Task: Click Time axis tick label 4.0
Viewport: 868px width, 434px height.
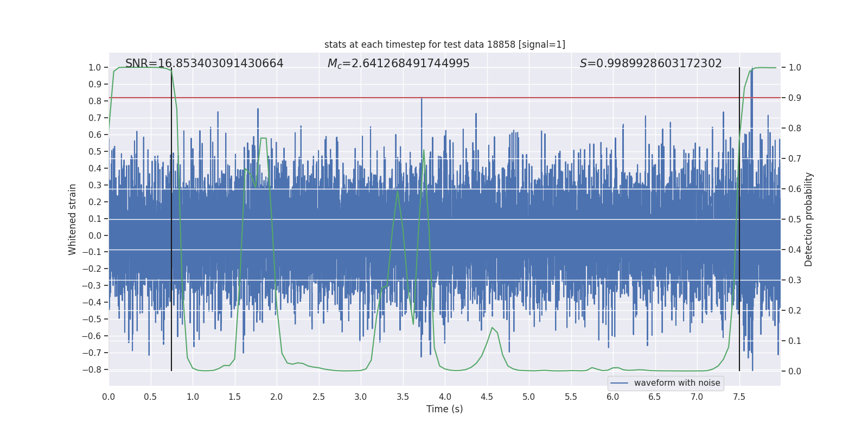Action: point(445,397)
